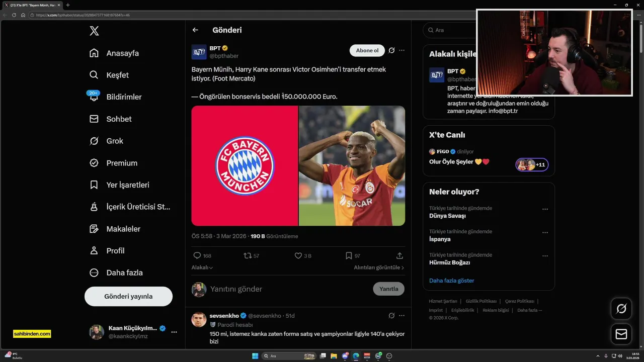Click Grok icon next to Abone ol

point(391,50)
